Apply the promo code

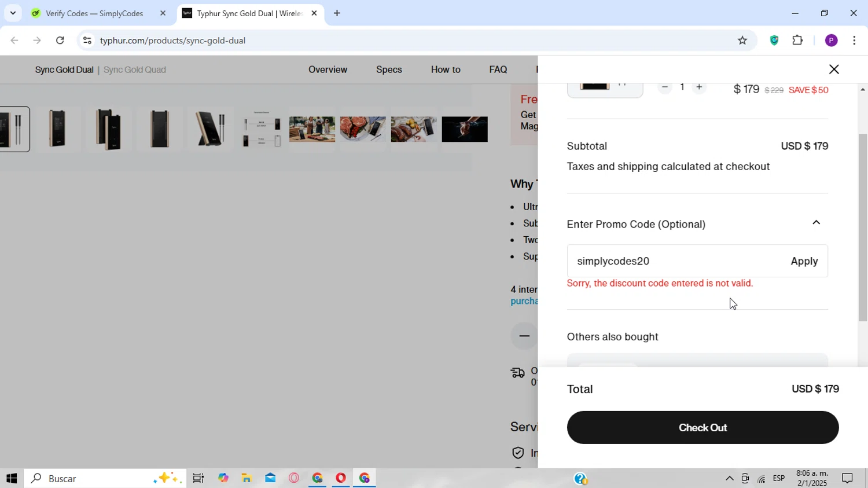[x=804, y=261]
